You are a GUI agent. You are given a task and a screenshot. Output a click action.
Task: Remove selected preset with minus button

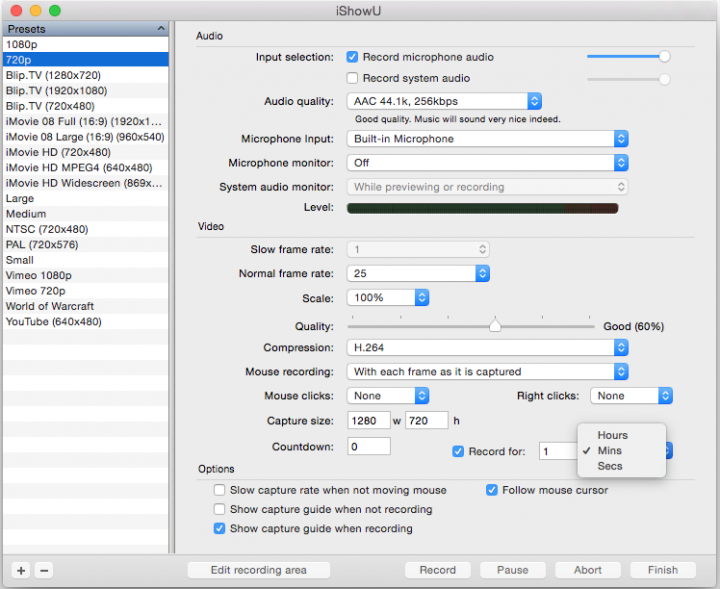coord(44,571)
